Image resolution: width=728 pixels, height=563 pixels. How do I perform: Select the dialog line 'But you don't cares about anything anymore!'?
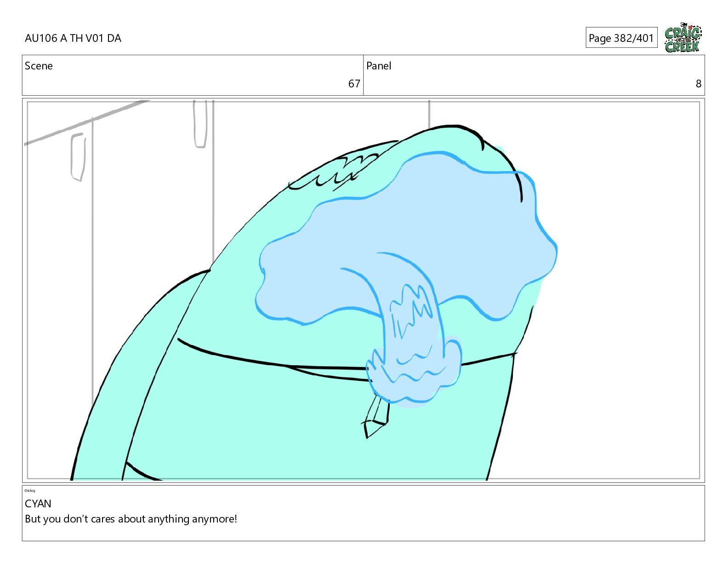pos(131,519)
